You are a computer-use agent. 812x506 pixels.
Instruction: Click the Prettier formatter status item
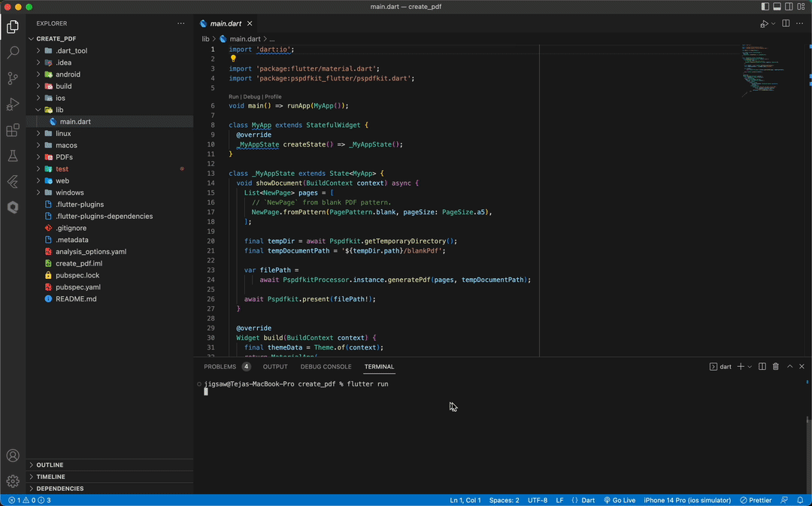click(x=756, y=500)
